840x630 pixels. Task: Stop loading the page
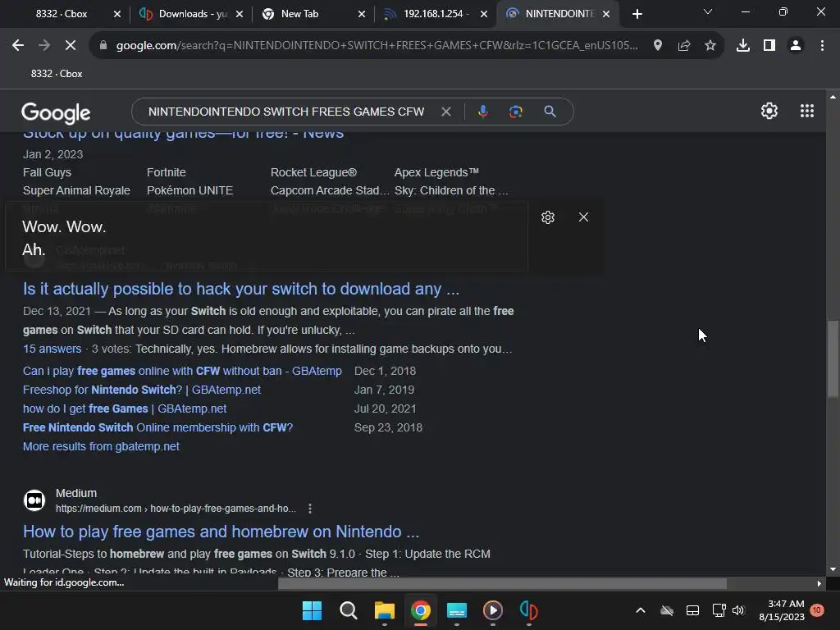point(71,46)
